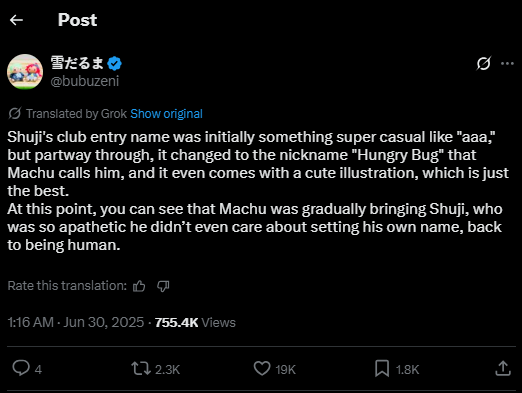Click the blue verified badge
The height and width of the screenshot is (393, 522).
pos(114,63)
